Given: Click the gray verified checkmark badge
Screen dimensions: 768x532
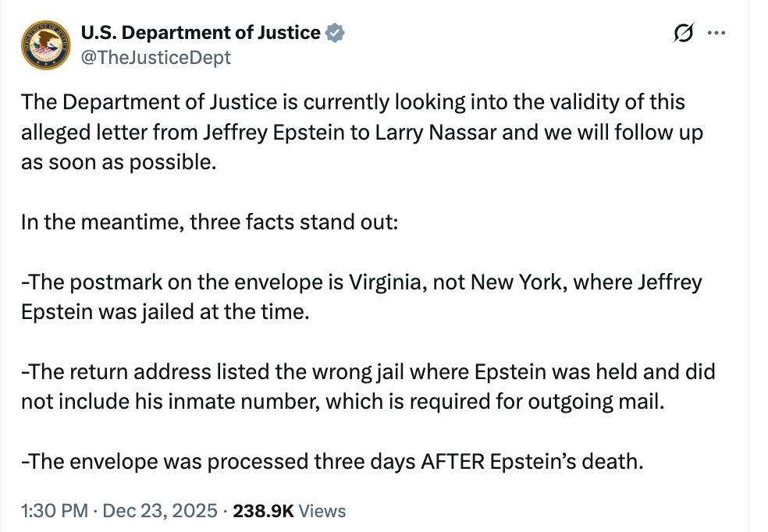Looking at the screenshot, I should 335,33.
